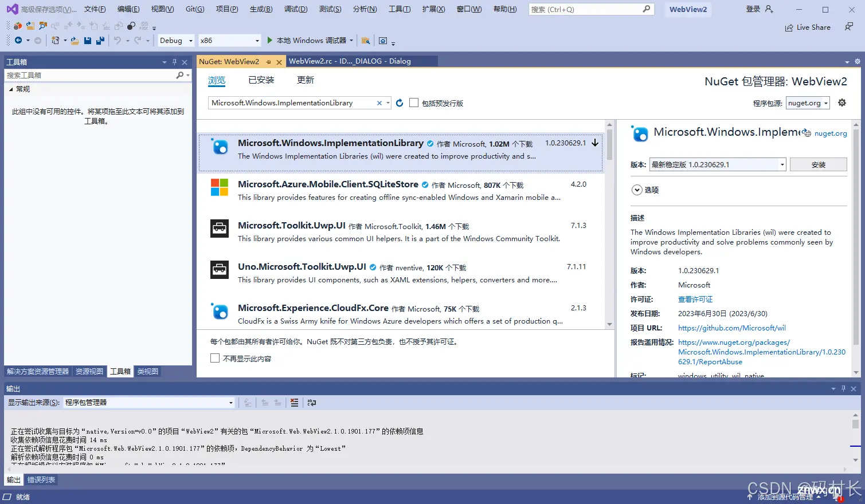
Task: Click the tomato-shaped extension icon in top toolbar
Action: (18, 26)
